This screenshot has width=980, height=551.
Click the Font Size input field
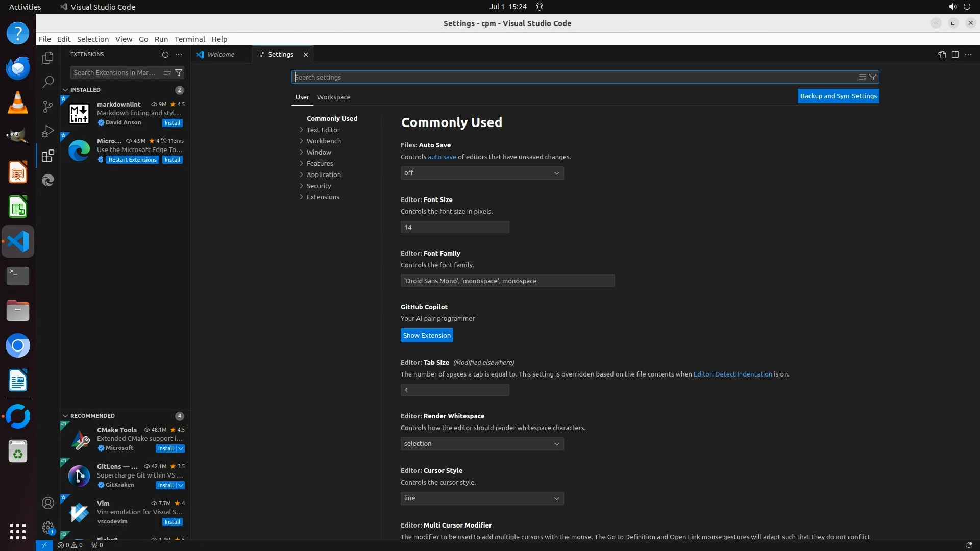pos(454,227)
